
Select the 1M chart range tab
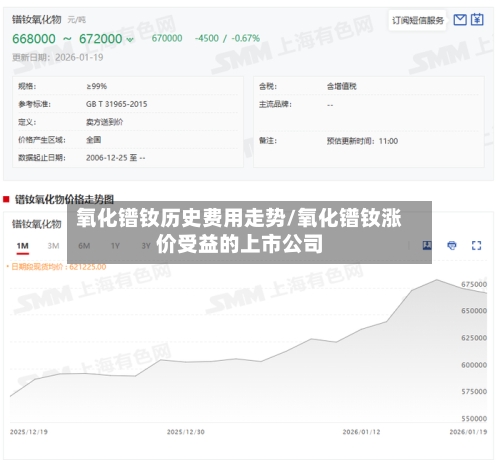pyautogui.click(x=23, y=246)
